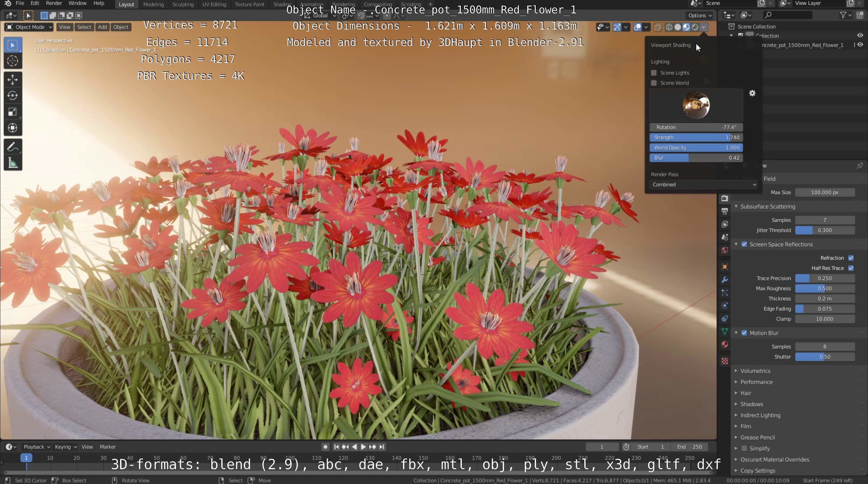Viewport: 868px width, 484px height.
Task: Open the Particles properties tab
Action: (725, 293)
